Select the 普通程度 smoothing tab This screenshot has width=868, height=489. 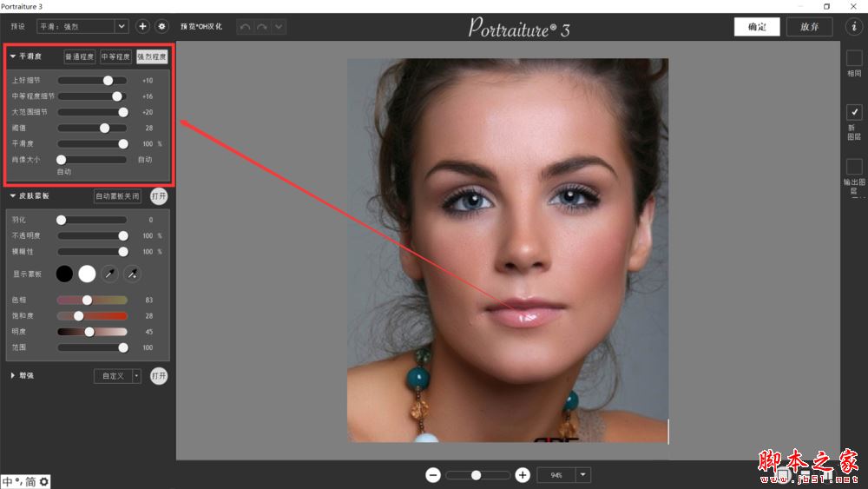(x=80, y=56)
